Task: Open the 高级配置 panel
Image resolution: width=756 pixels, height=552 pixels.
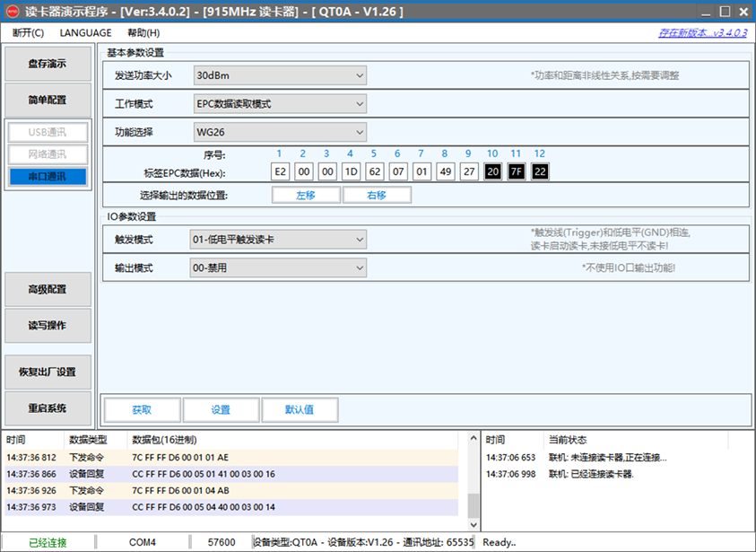Action: click(x=48, y=289)
